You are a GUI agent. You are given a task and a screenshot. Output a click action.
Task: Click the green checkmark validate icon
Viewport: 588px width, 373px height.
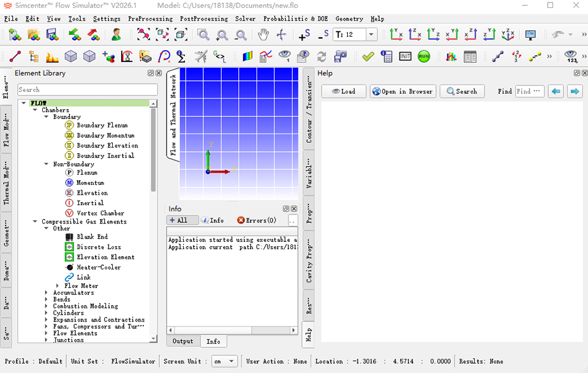368,56
